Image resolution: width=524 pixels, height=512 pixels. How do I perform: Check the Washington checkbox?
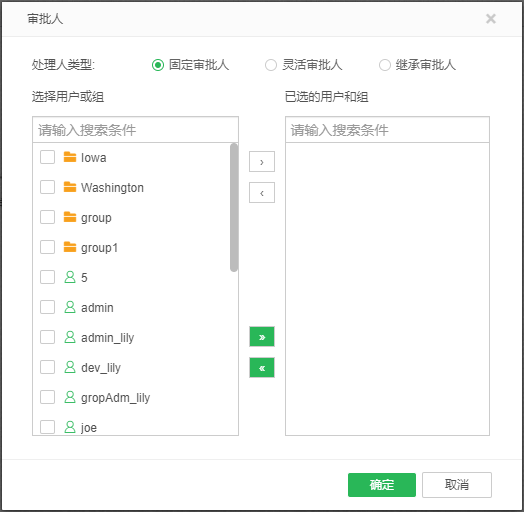[x=47, y=187]
